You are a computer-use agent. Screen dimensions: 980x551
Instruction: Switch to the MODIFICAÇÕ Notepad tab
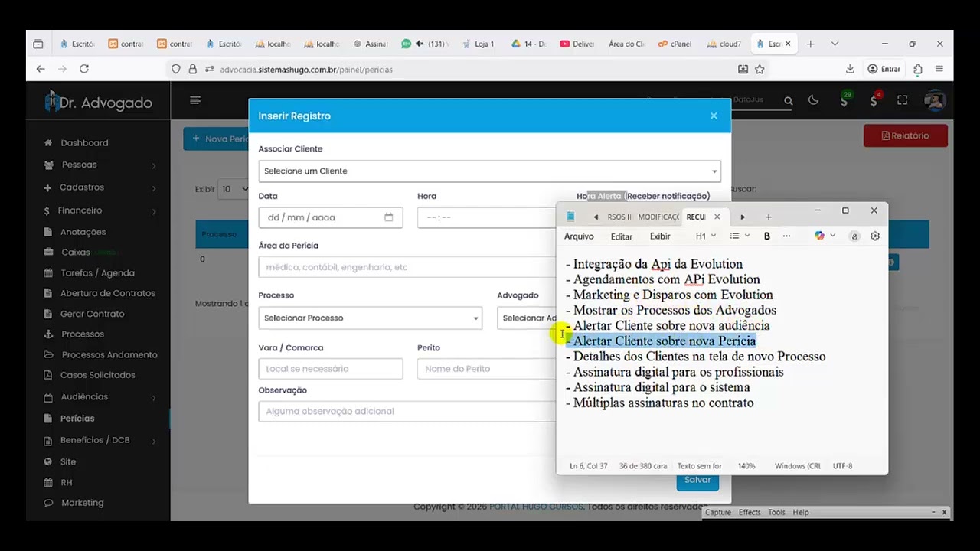click(658, 217)
